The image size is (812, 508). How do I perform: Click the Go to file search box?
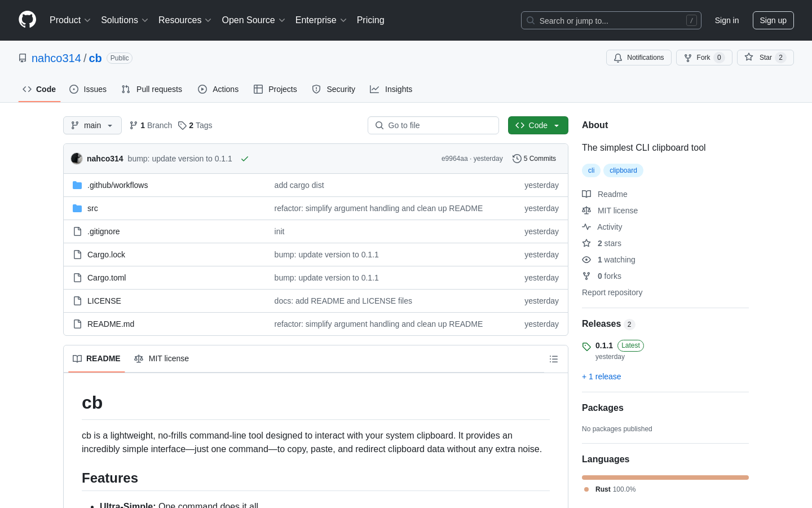point(433,125)
